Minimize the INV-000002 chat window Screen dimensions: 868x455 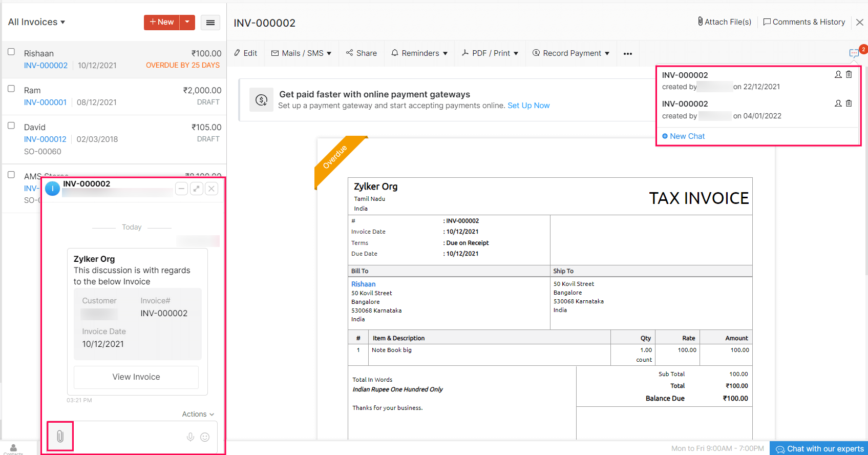[x=181, y=189]
